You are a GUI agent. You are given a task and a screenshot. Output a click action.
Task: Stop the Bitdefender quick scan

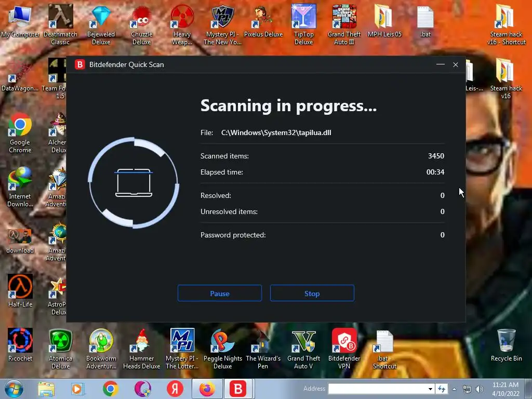(x=312, y=293)
